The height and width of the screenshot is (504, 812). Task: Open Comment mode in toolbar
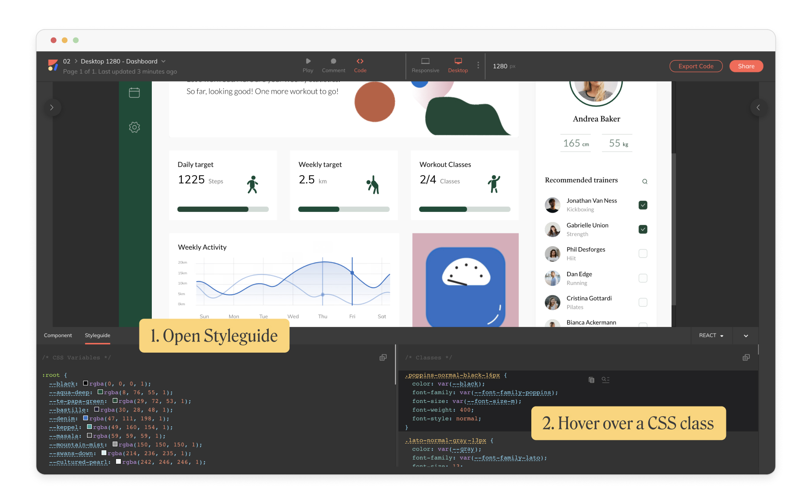click(333, 61)
